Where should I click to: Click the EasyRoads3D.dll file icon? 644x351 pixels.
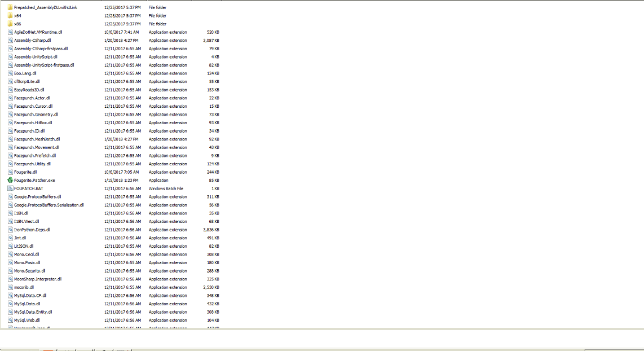pos(10,90)
